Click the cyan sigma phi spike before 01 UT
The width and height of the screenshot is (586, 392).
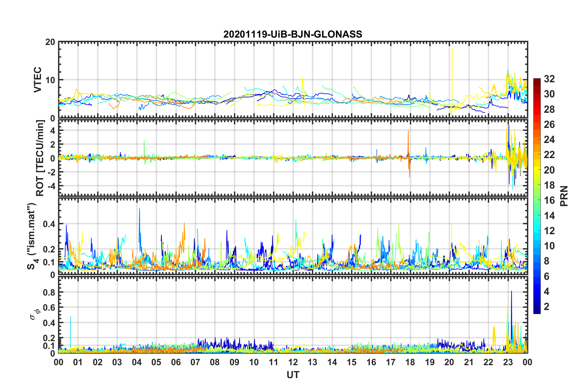pyautogui.click(x=71, y=333)
